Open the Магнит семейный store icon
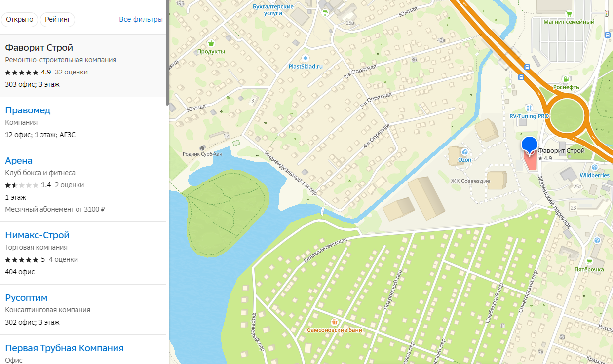Viewport: 613px width, 364px height. [569, 14]
